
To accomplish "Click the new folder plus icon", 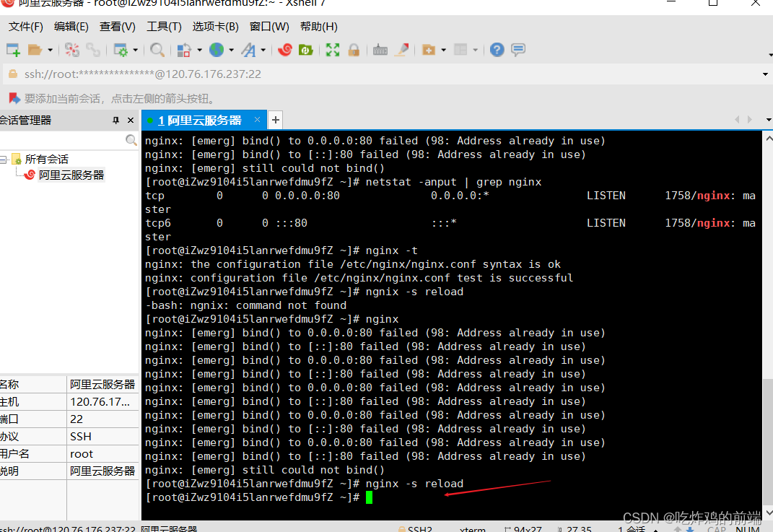I will (429, 50).
